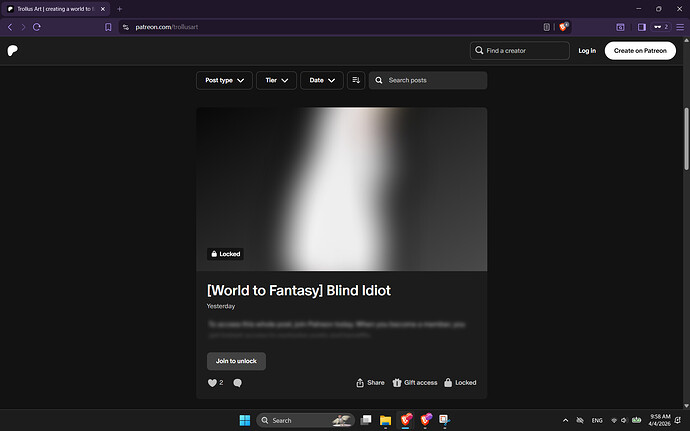The image size is (690, 431).
Task: Open Brave wallet icon in toolbar
Action: [x=620, y=27]
